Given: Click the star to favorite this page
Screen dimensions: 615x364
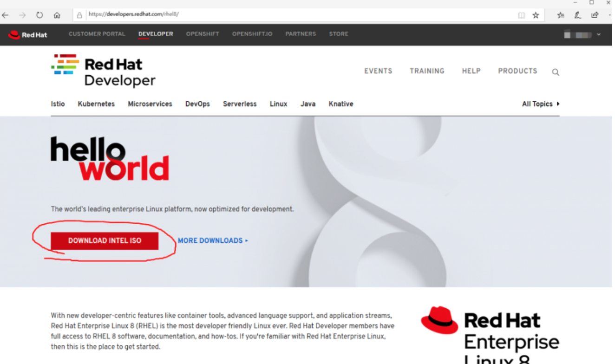Looking at the screenshot, I should (x=536, y=15).
